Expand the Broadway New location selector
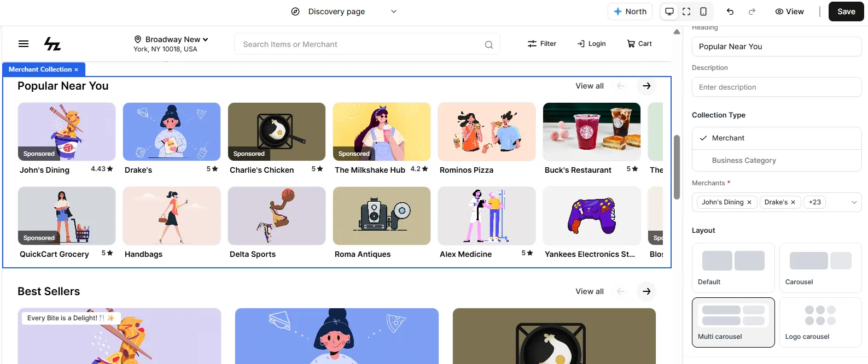The height and width of the screenshot is (364, 868). tap(172, 39)
